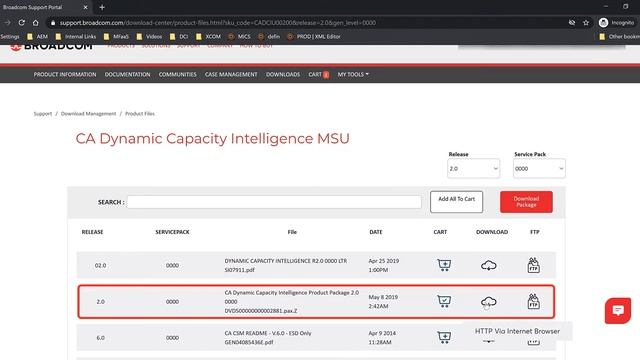Click the date Apr 25 2019
The image size is (640, 360).
[x=384, y=261]
